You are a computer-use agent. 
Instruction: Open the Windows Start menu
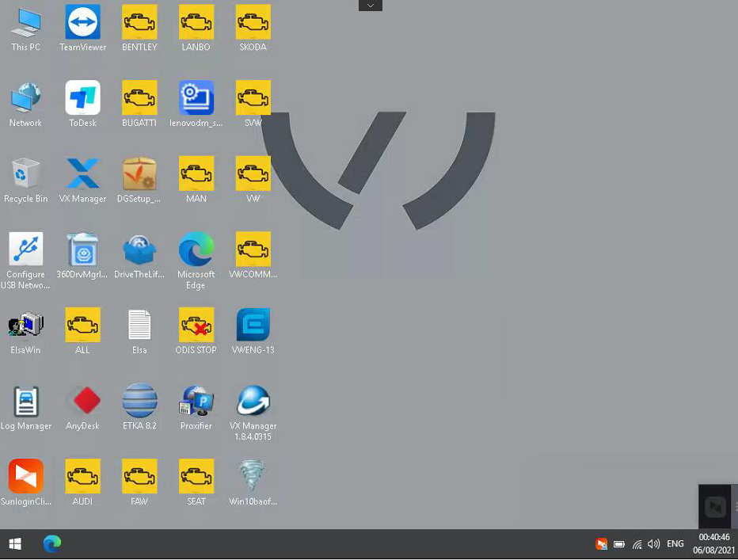(x=15, y=544)
